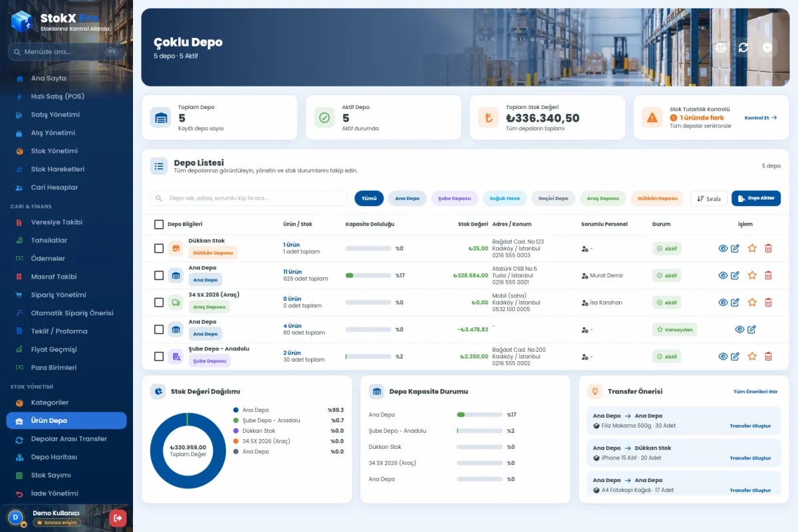Screen dimensions: 798x532
Task: Click Transfer Oluştur for iPhone 15 Kılıf
Action: pyautogui.click(x=750, y=458)
